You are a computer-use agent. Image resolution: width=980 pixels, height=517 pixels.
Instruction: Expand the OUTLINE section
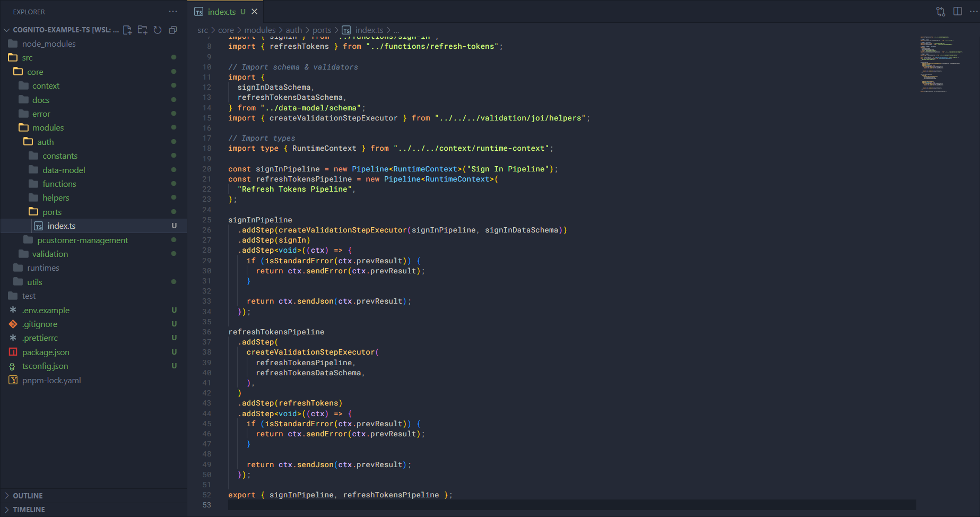[x=28, y=496]
